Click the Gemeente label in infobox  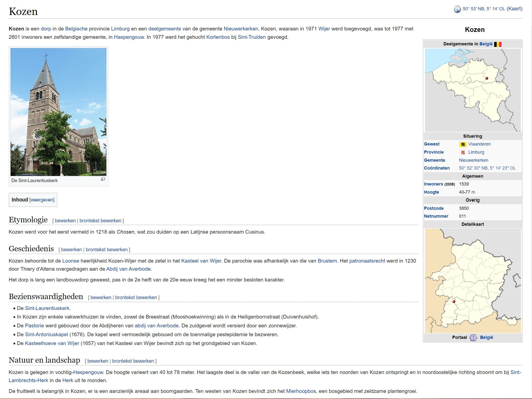click(x=434, y=160)
